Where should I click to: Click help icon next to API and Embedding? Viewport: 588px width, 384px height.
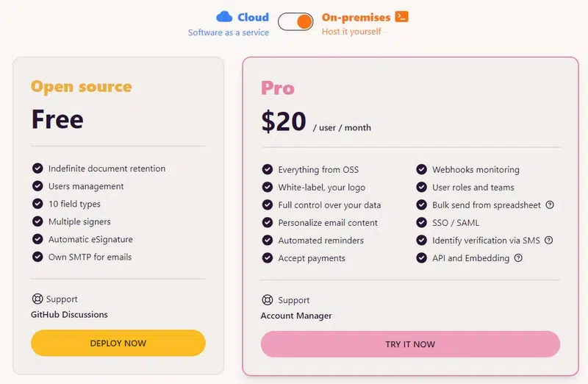[518, 258]
